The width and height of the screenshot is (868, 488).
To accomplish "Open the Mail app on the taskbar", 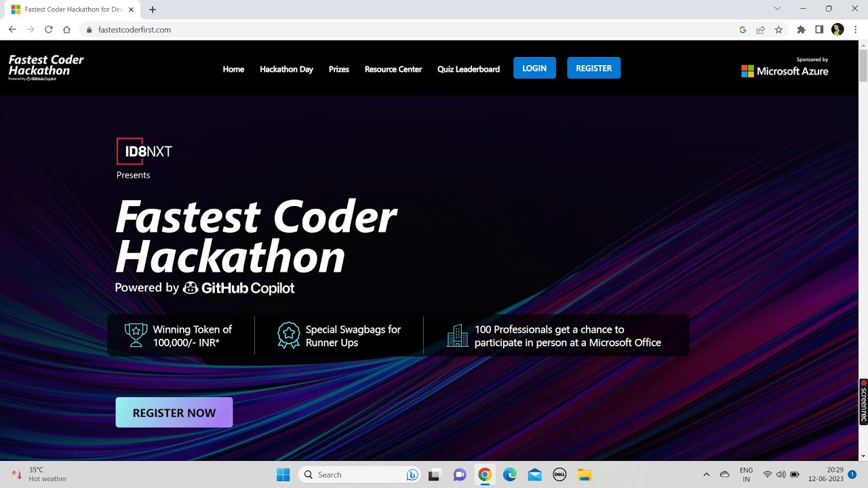I will [x=534, y=474].
